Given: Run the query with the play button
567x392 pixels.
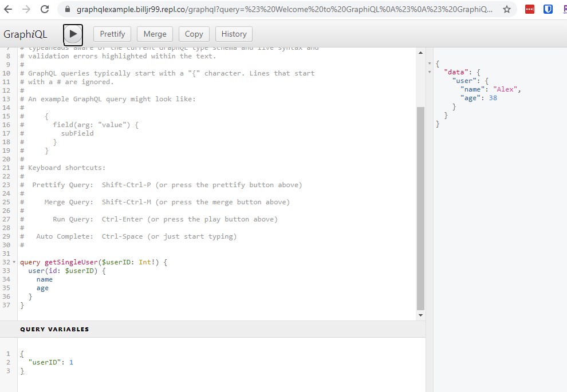Looking at the screenshot, I should tap(73, 34).
